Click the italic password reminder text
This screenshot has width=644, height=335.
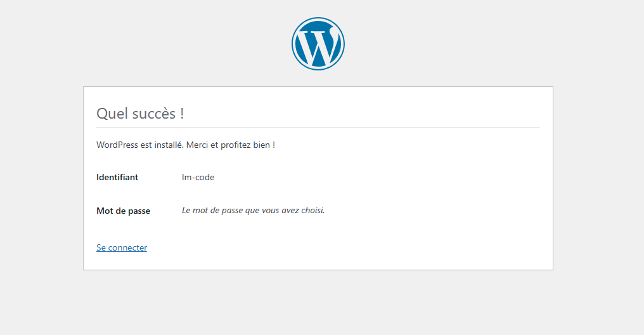pyautogui.click(x=253, y=210)
